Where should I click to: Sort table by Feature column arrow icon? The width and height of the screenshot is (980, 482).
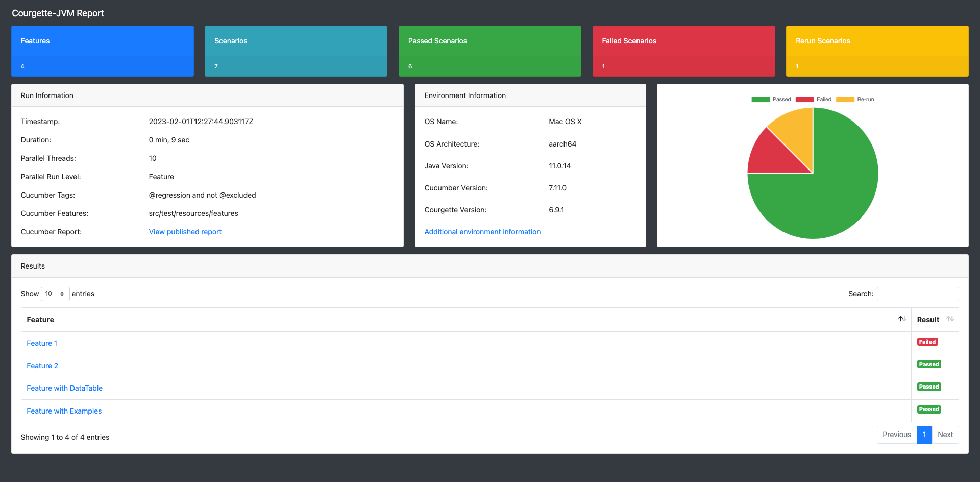click(x=902, y=319)
